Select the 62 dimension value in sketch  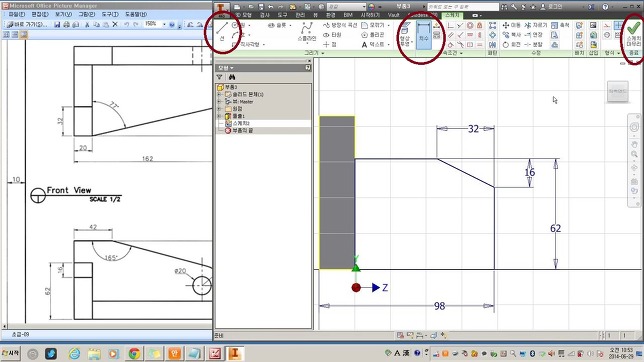coord(555,228)
